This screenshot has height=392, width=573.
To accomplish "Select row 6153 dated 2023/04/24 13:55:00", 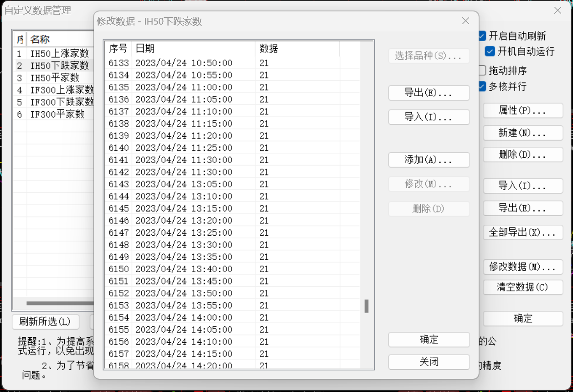I will [x=232, y=305].
